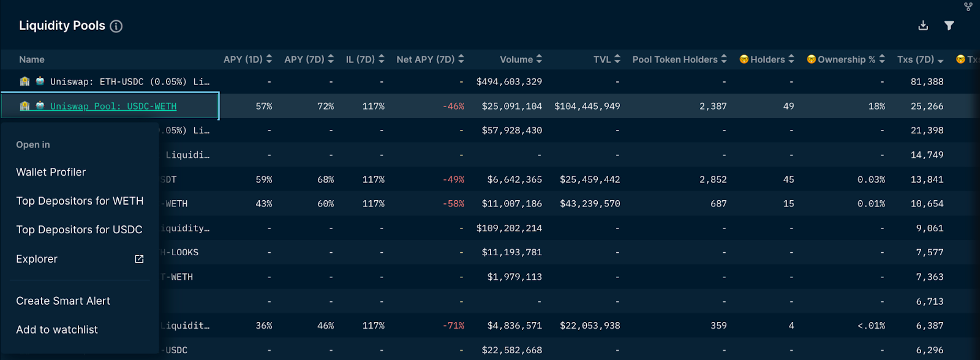Click the <.01% Ownership cell
980x360 pixels.
[x=871, y=326]
